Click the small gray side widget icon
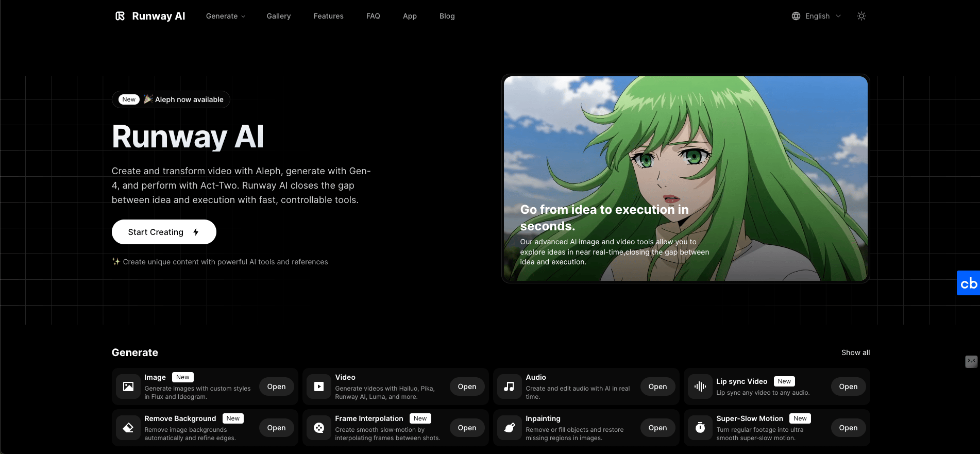 pyautogui.click(x=971, y=362)
